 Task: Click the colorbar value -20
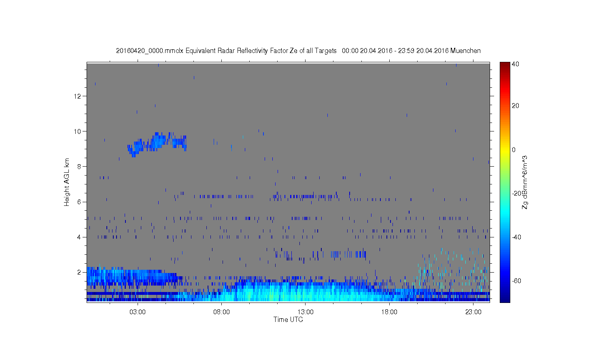click(x=516, y=193)
